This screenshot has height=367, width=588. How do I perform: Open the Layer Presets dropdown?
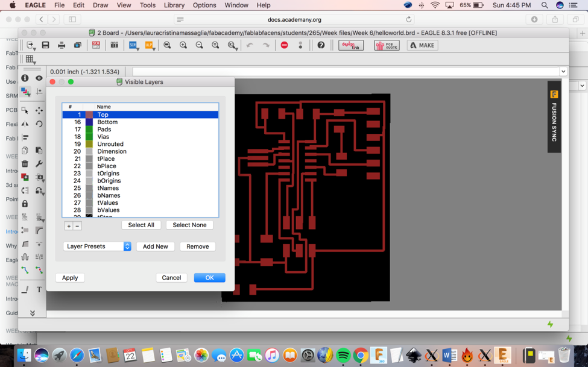[97, 246]
